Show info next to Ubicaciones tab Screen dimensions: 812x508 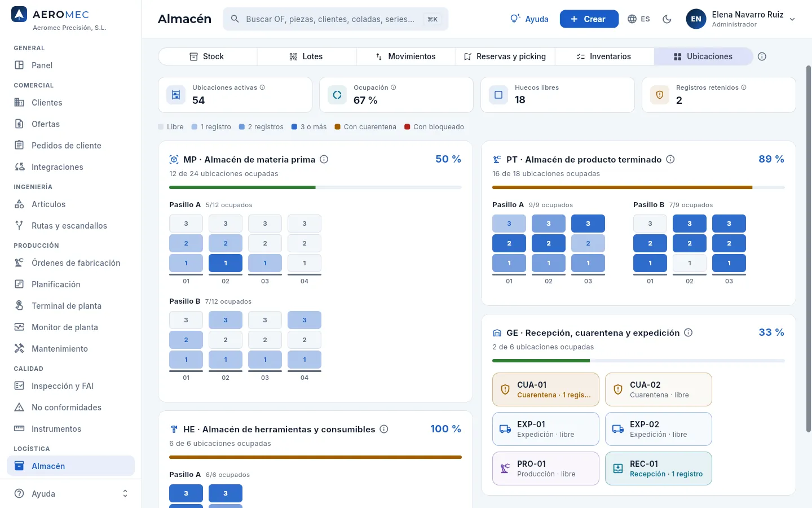(762, 56)
